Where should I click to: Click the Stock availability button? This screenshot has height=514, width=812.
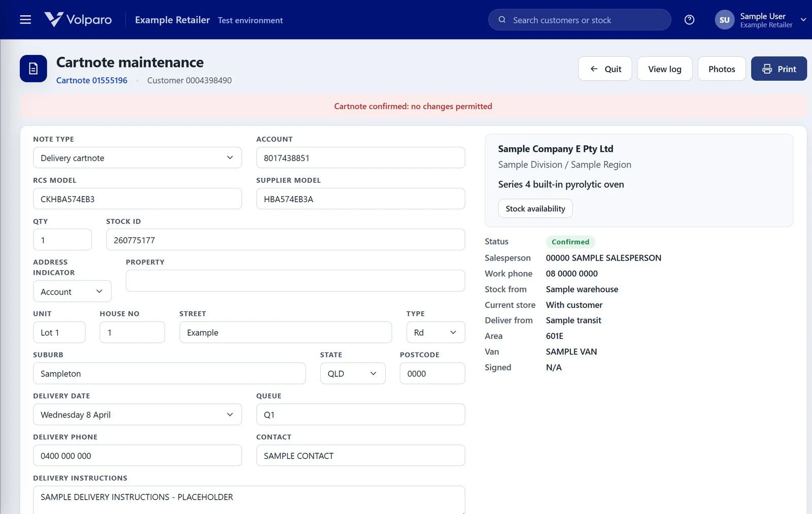535,208
